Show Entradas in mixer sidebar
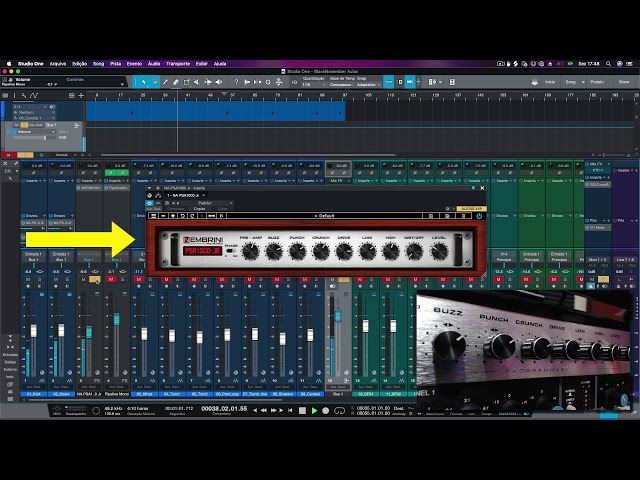The width and height of the screenshot is (640, 480). point(10,355)
